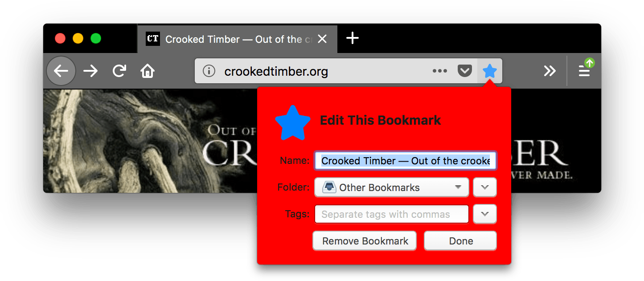The image size is (644, 281).
Task: Save page to Pocket
Action: tap(465, 71)
